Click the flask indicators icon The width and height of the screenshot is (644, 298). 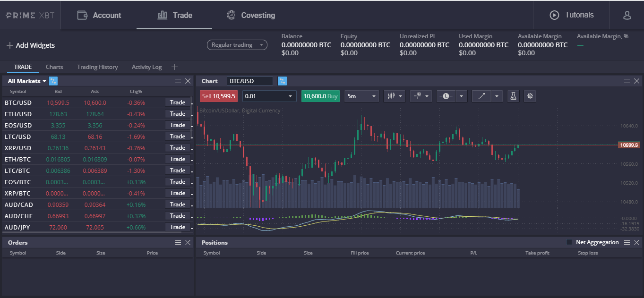[513, 96]
